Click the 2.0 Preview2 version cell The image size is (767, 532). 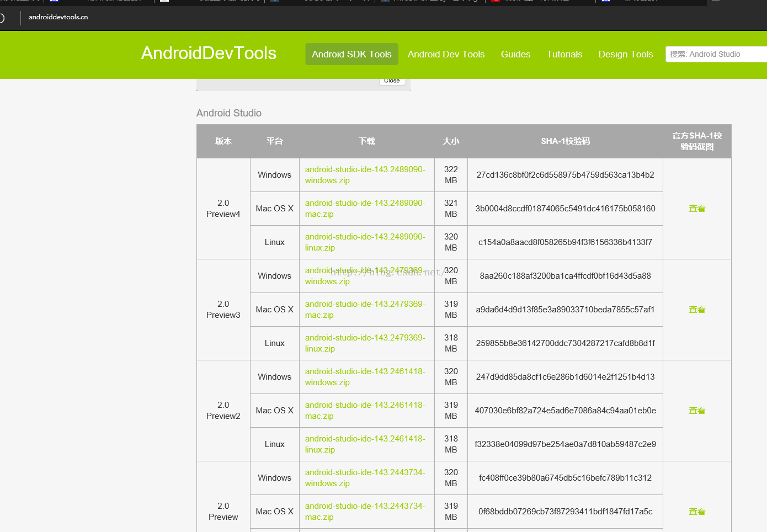point(223,411)
